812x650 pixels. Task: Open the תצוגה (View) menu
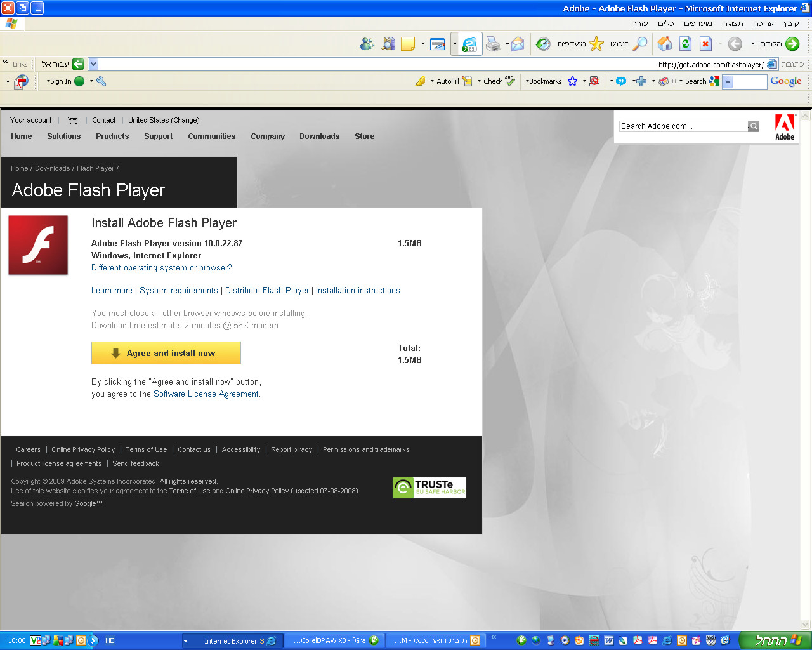[x=733, y=23]
